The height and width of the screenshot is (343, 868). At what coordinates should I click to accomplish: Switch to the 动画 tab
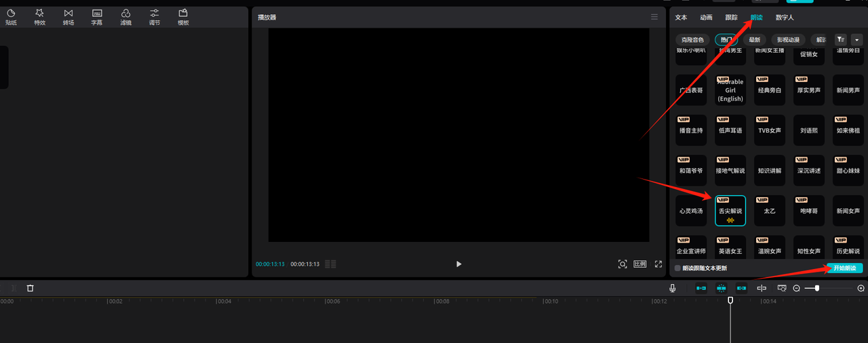click(x=706, y=17)
